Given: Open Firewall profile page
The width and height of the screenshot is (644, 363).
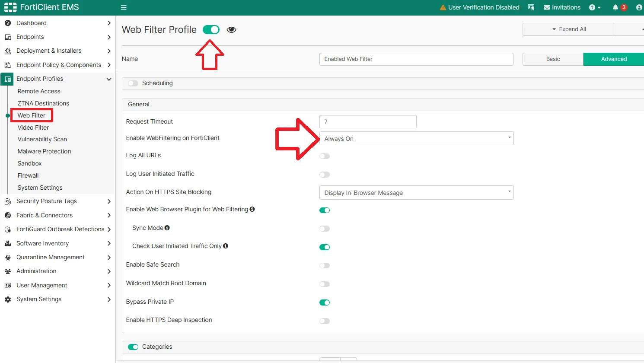Looking at the screenshot, I should [28, 175].
